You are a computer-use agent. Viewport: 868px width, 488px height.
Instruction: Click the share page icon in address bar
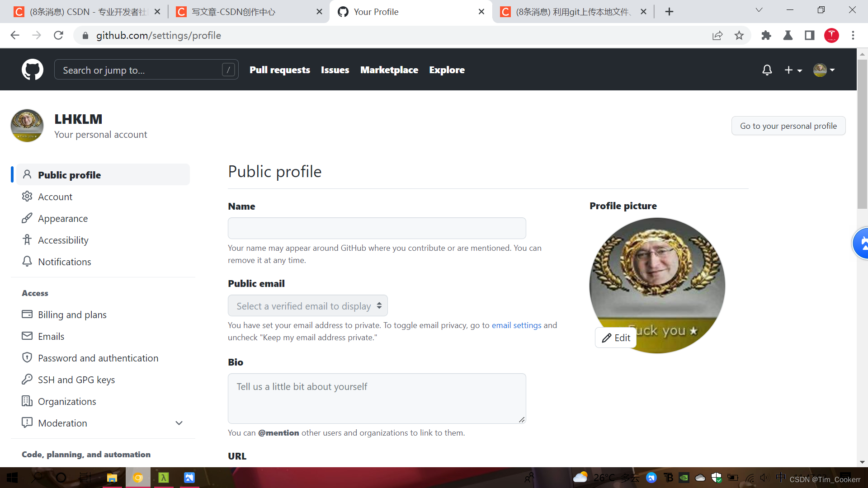(717, 35)
